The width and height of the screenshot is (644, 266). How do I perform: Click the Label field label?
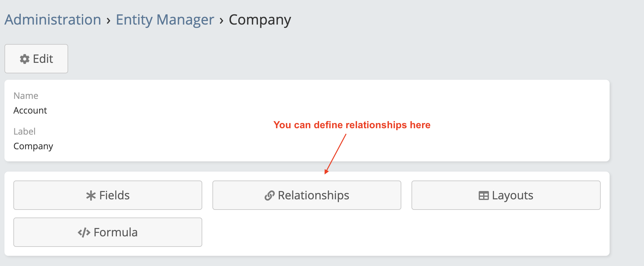click(25, 131)
